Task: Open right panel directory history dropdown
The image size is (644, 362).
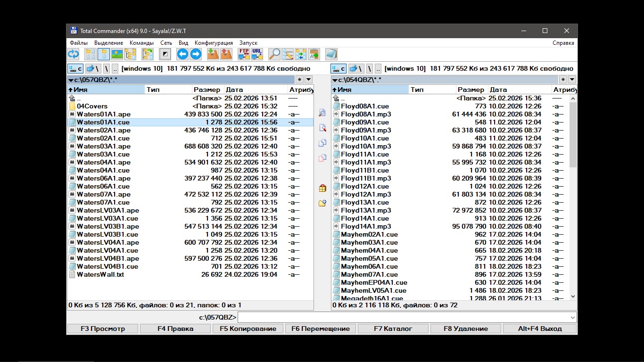Action: coord(572,80)
